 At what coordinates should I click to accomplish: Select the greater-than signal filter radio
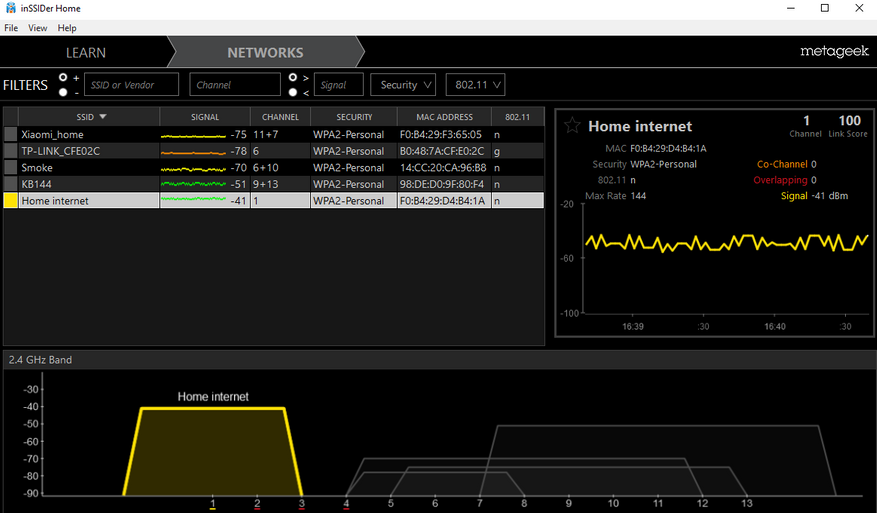(x=293, y=77)
